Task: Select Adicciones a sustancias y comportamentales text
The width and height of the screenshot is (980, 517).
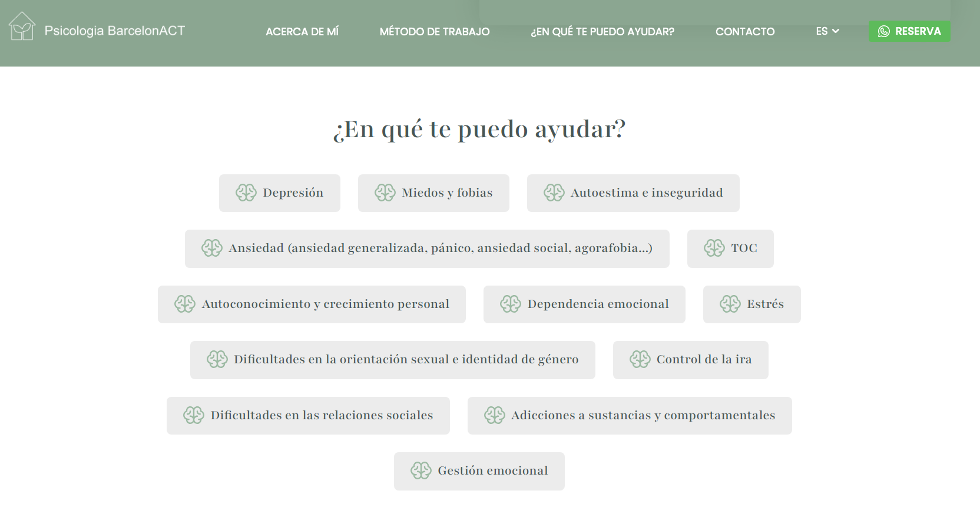Action: click(643, 415)
